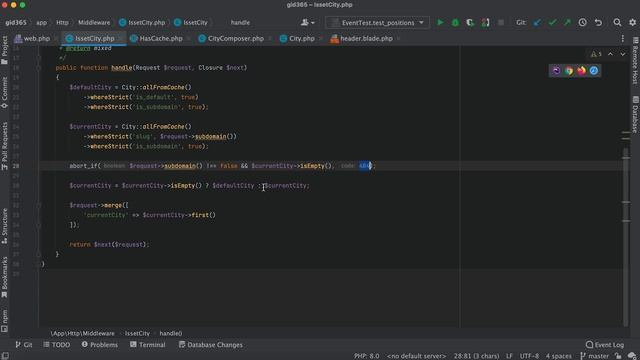Click IssetCity class in bottom breadcrumb
The height and width of the screenshot is (360, 640).
(x=137, y=333)
